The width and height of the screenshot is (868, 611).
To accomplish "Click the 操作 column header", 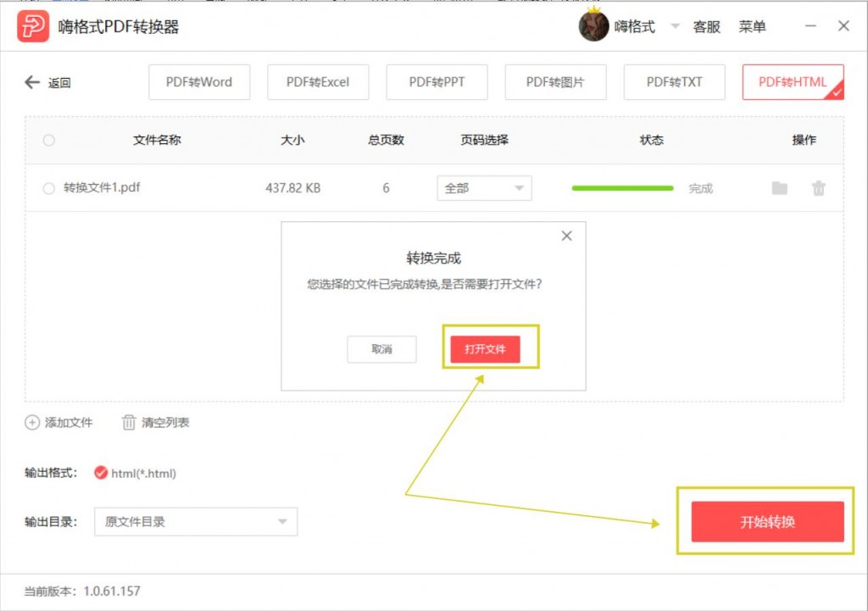I will (x=804, y=140).
